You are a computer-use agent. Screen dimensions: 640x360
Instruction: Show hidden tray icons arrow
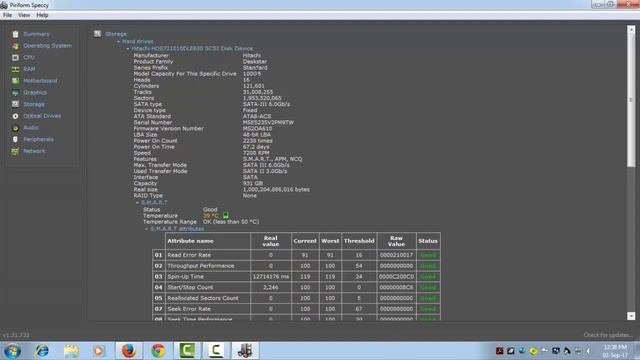point(588,351)
